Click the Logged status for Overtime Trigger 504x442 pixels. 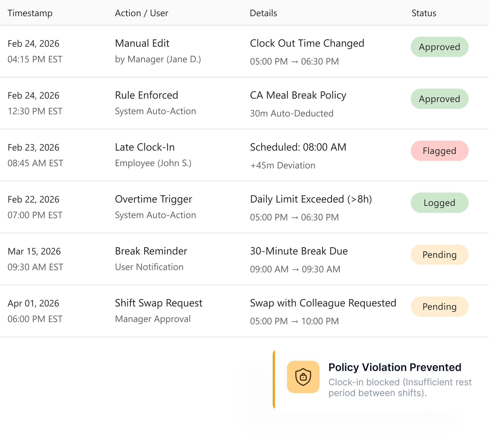[439, 203]
